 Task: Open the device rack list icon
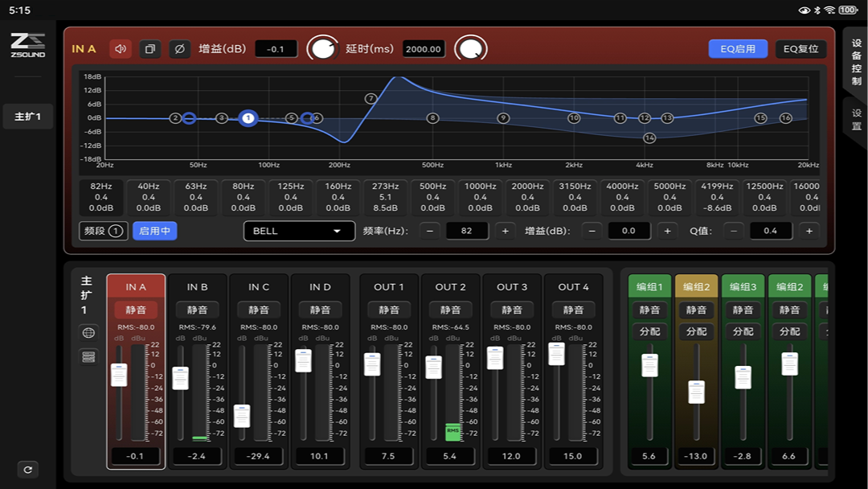click(89, 356)
